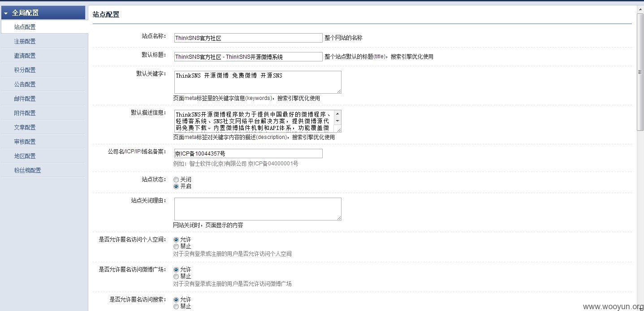The height and width of the screenshot is (311, 644).
Task: Click description textarea scroll up arrow
Action: click(x=338, y=114)
